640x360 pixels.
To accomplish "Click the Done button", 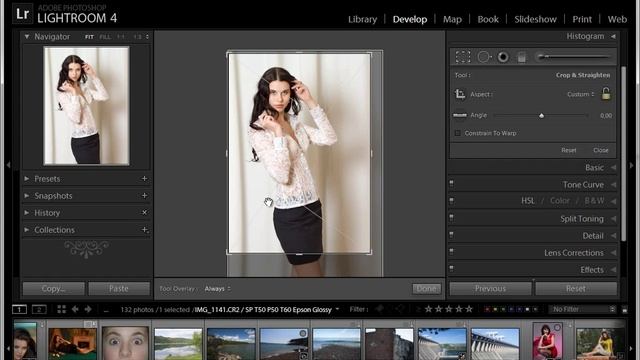I will pyautogui.click(x=427, y=289).
